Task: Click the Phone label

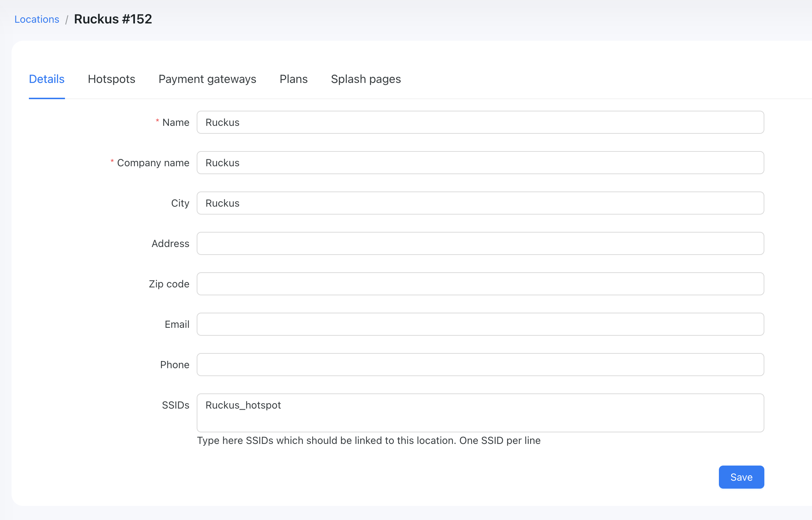Action: [175, 365]
